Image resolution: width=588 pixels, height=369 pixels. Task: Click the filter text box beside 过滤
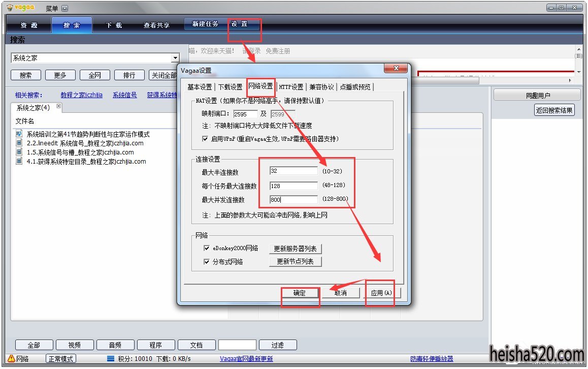pos(237,345)
